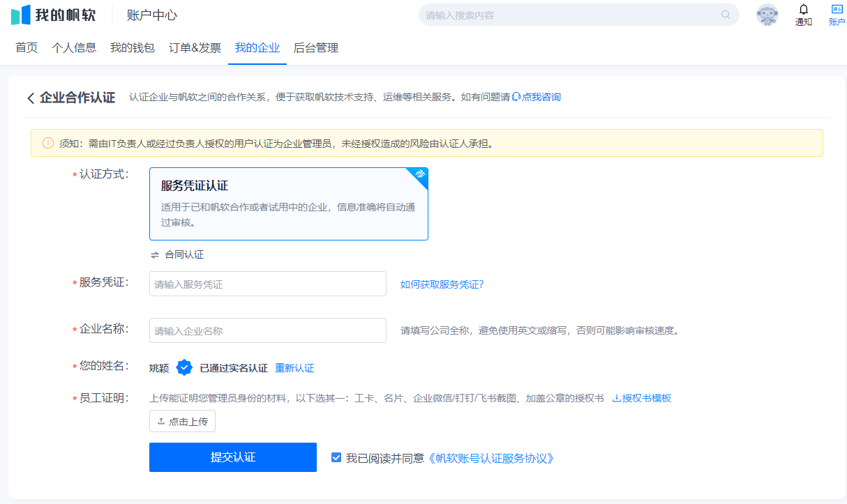Viewport: 847px width, 504px height.
Task: Focus the 企业名称 input field
Action: [268, 330]
